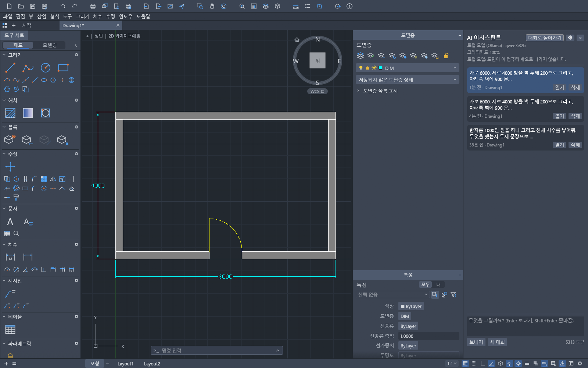588x368 pixels.
Task: Switch to the Layout1 tab
Action: coord(125,364)
